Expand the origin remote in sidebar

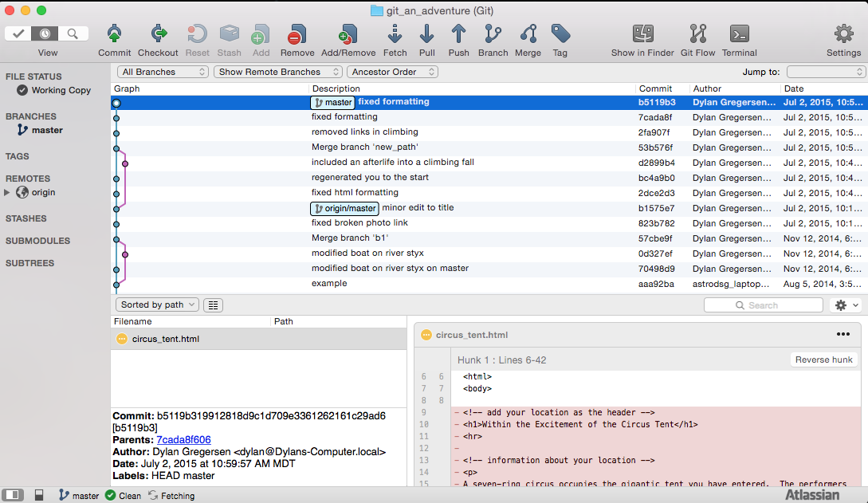[x=6, y=193]
